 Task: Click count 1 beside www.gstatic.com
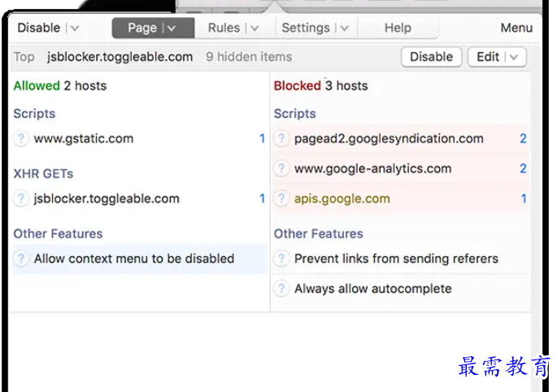click(262, 138)
